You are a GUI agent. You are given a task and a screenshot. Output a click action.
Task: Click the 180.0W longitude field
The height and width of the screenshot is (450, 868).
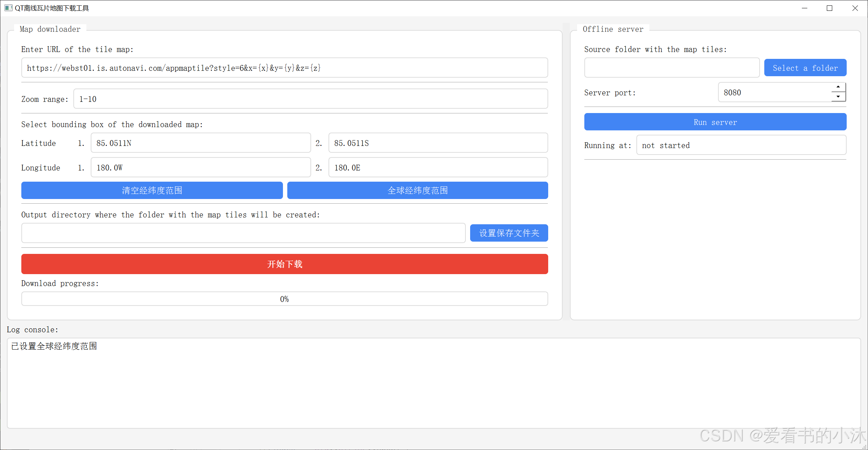tap(201, 168)
